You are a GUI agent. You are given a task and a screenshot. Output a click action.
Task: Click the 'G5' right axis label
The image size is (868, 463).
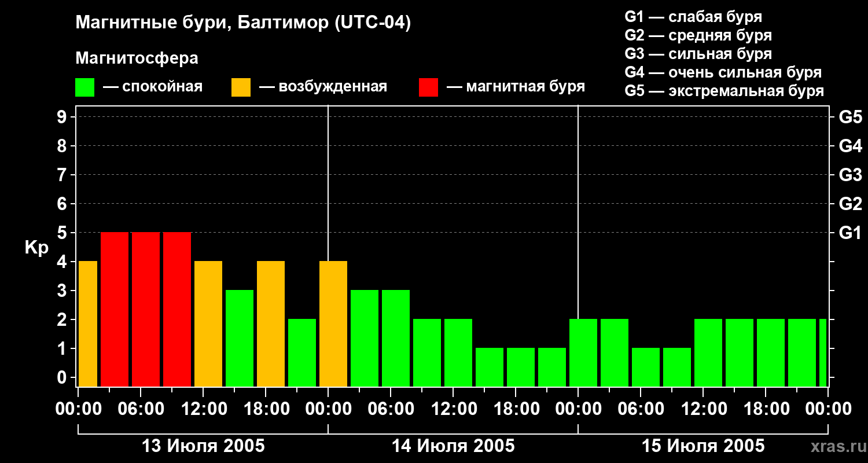click(850, 117)
